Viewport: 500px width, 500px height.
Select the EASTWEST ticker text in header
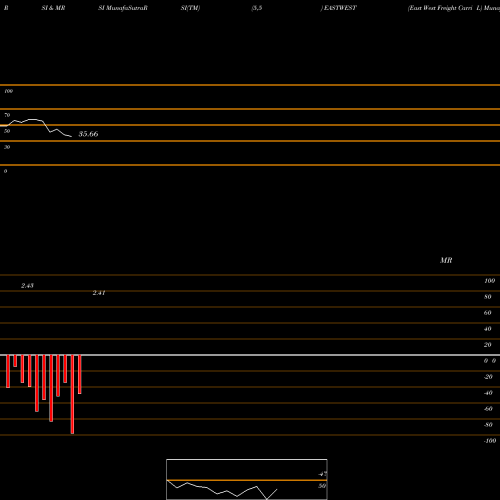point(340,8)
